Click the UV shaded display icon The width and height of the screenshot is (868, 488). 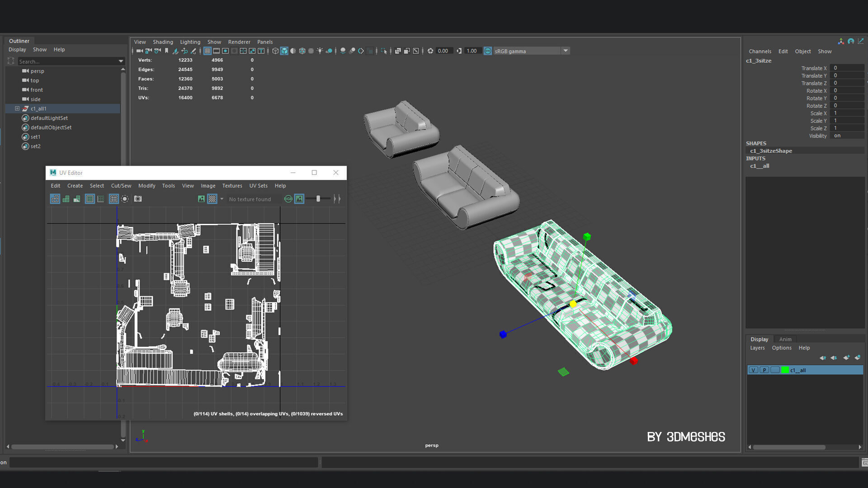(x=66, y=199)
